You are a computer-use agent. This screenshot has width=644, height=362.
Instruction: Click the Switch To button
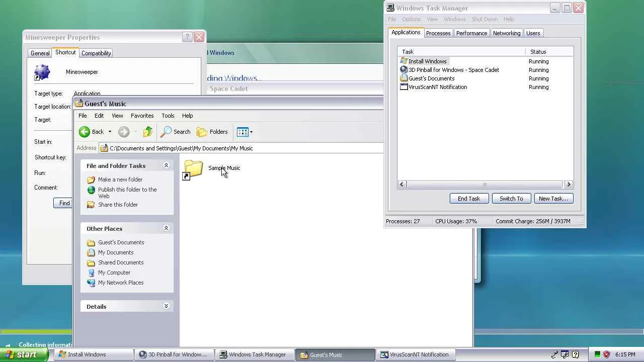(x=511, y=199)
